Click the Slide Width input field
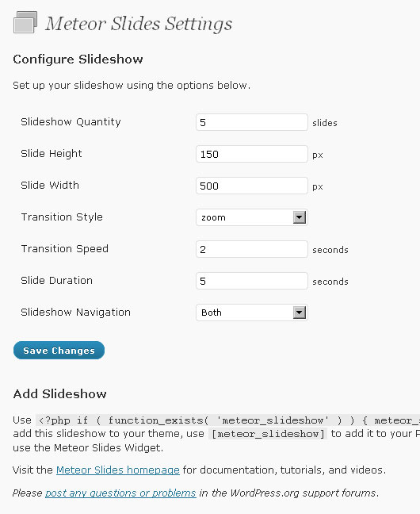 tap(252, 186)
